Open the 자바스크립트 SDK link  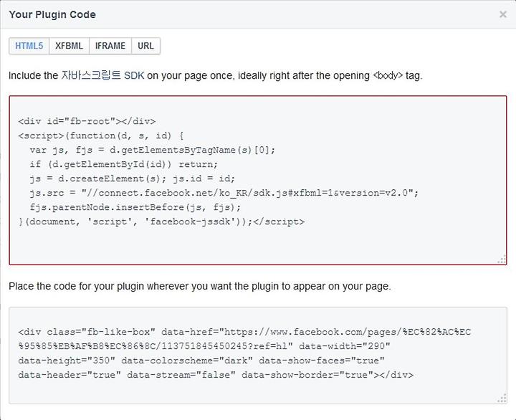[102, 75]
